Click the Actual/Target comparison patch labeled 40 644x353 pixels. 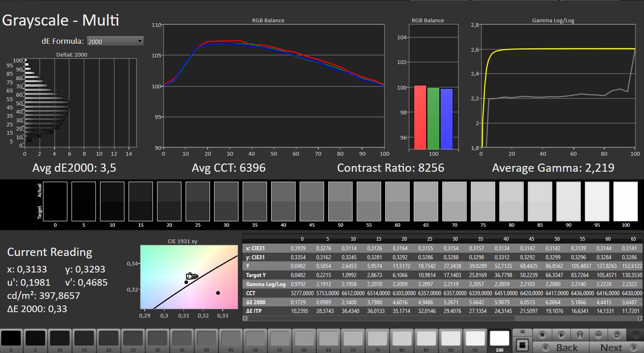coord(283,201)
